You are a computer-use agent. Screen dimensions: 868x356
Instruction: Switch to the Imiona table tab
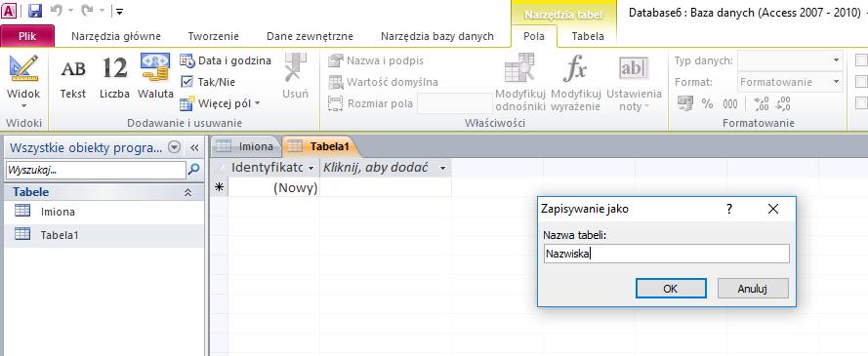pyautogui.click(x=247, y=146)
